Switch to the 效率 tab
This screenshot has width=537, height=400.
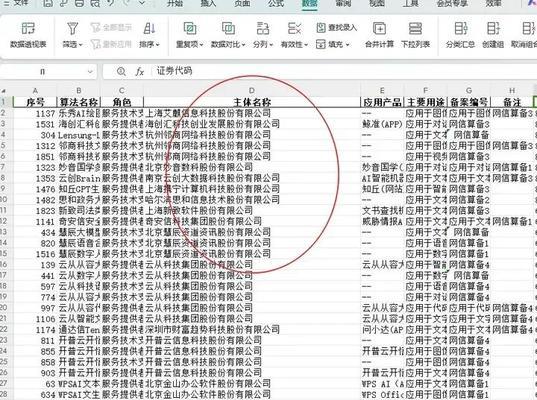[x=494, y=3]
